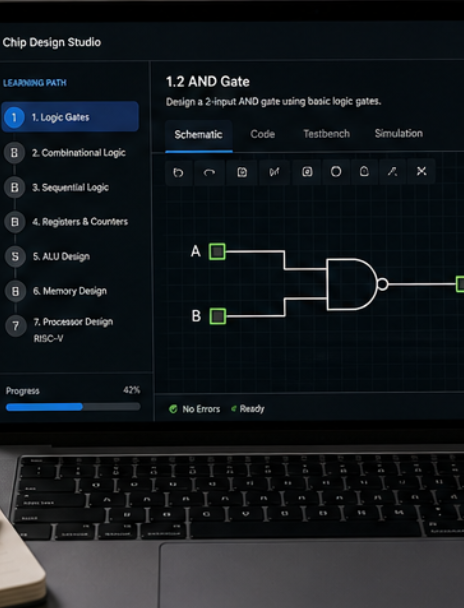Click the RISC-V subtitle text
Viewport: 464px width, 608px height.
point(48,339)
